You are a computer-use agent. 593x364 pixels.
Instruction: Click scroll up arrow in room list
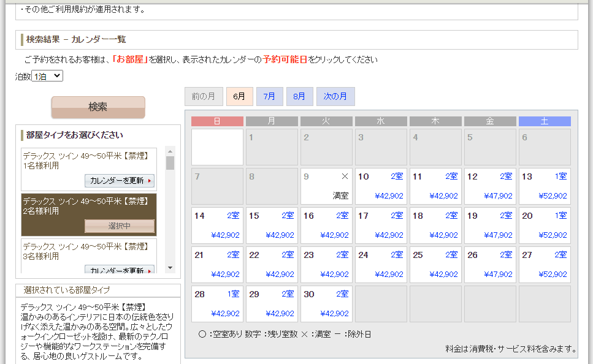point(170,151)
